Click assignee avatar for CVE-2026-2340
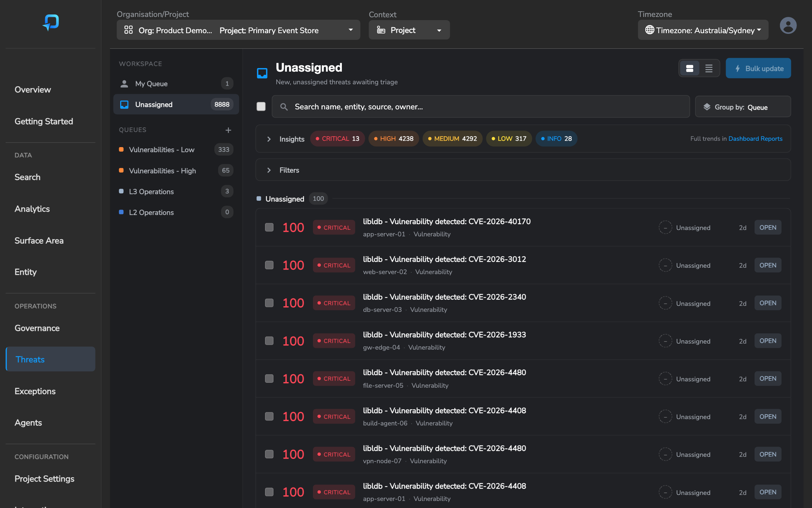 [665, 303]
